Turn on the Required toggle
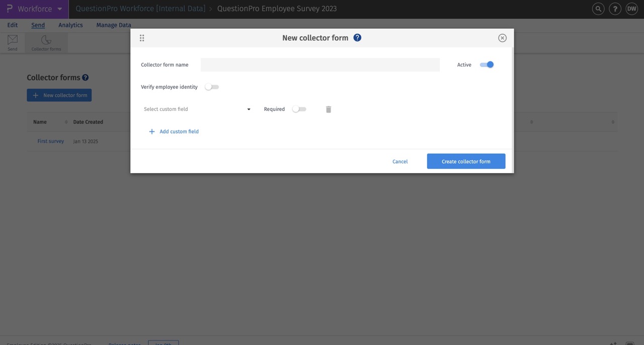 click(x=299, y=109)
